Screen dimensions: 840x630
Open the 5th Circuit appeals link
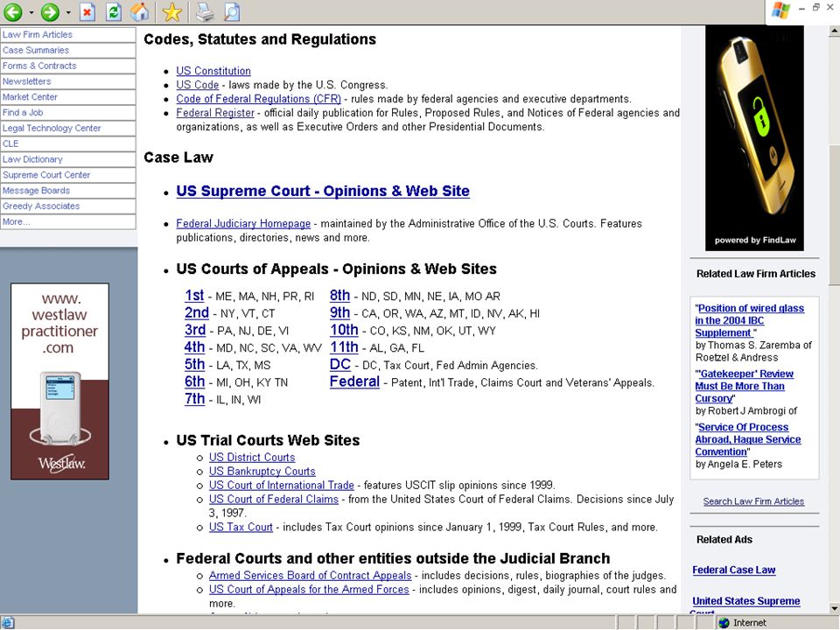point(194,364)
